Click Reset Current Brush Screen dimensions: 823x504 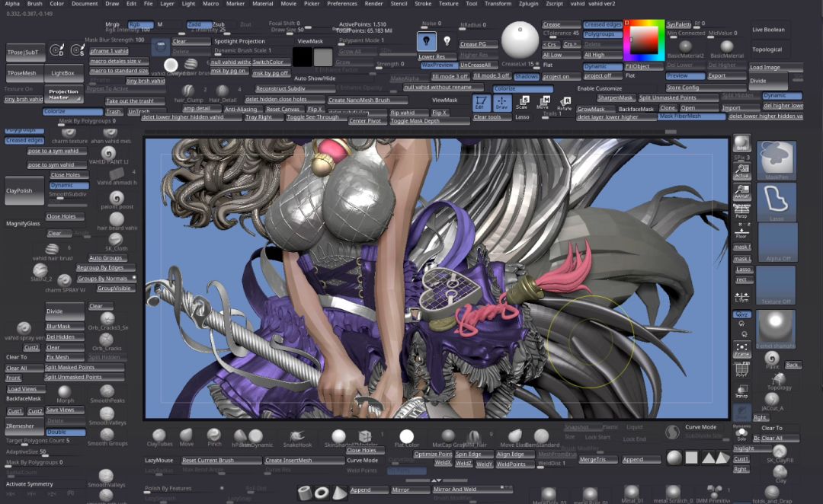[222, 461]
